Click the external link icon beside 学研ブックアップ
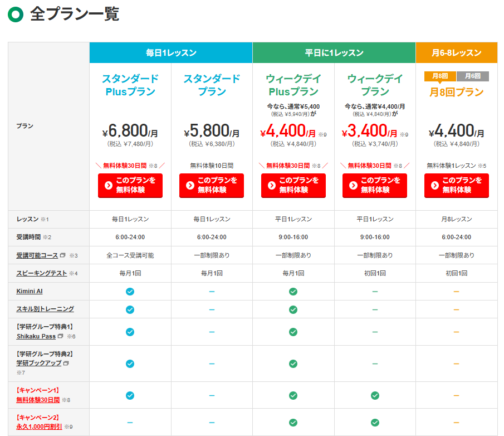Viewport: 504px width, 436px height. pyautogui.click(x=66, y=363)
